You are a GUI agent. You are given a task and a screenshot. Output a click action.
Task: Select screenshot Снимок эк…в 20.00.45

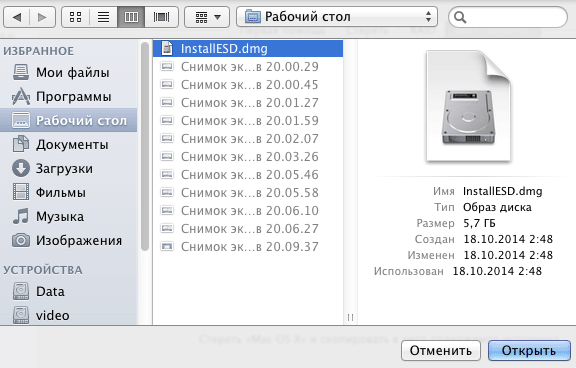(x=248, y=84)
